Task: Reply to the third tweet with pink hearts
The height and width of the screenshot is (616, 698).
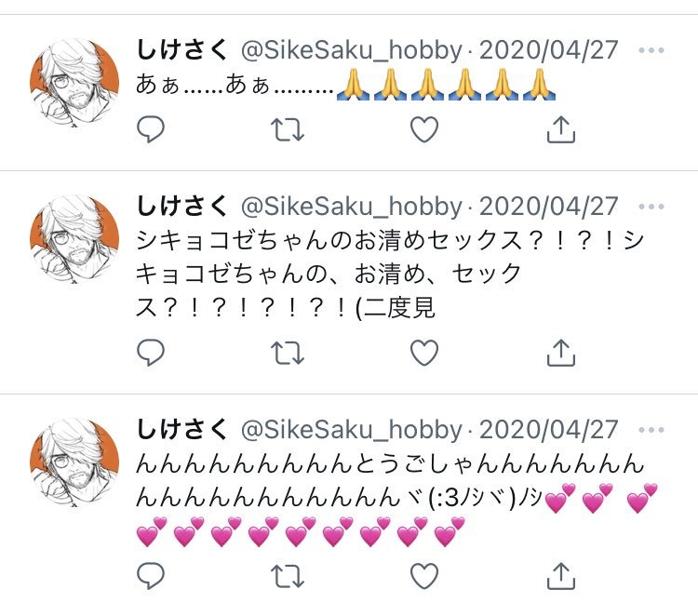Action: coord(151,576)
